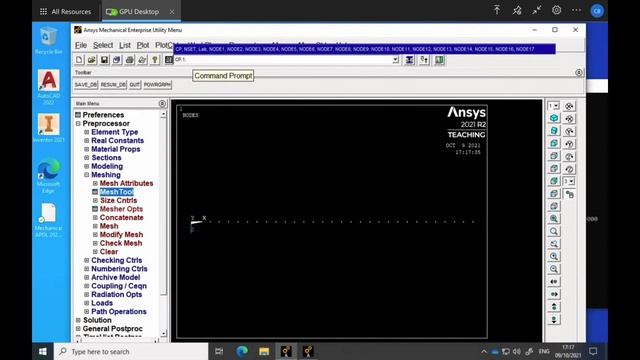
Task: Click the SAVE_DB toolbar button
Action: click(86, 85)
